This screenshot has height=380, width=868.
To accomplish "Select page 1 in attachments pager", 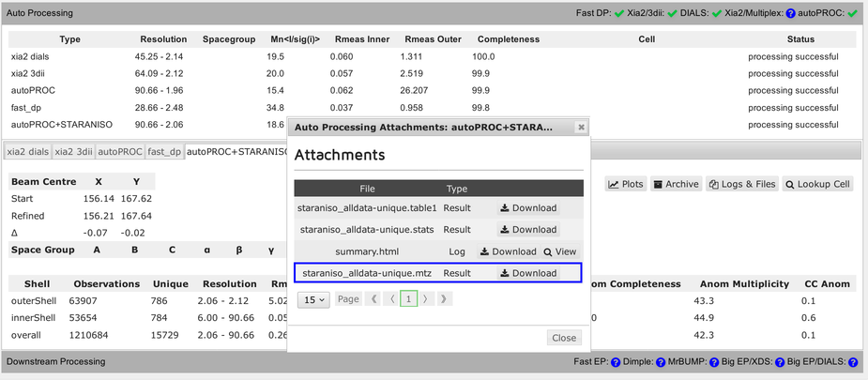I will (x=408, y=299).
